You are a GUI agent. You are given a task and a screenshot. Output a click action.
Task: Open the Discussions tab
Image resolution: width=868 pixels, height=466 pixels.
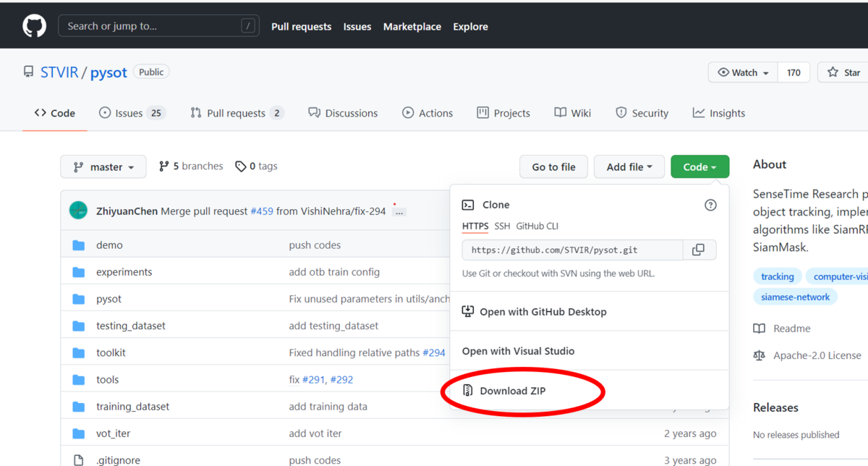(343, 113)
